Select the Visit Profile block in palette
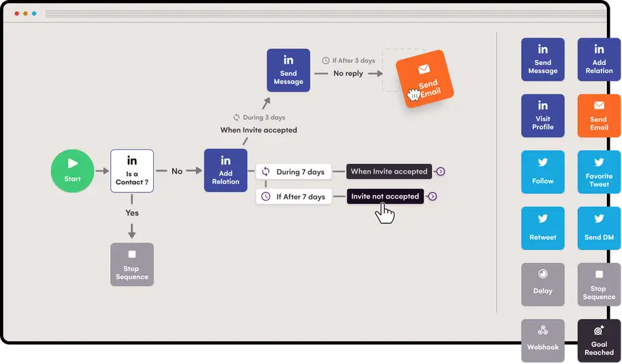Viewport: 622px width, 364px height. click(543, 116)
